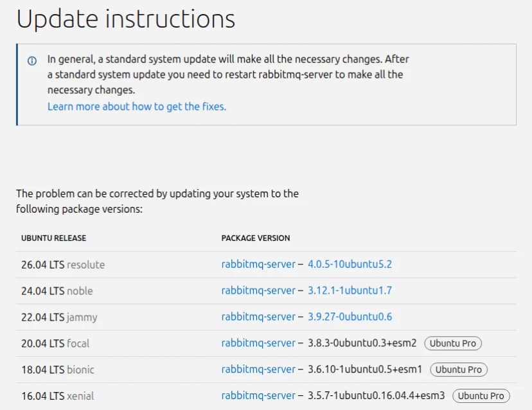Screen dimensions: 532x410
Task: Open rabbitmq-server link in the 16.04 LTS row
Action: point(258,396)
